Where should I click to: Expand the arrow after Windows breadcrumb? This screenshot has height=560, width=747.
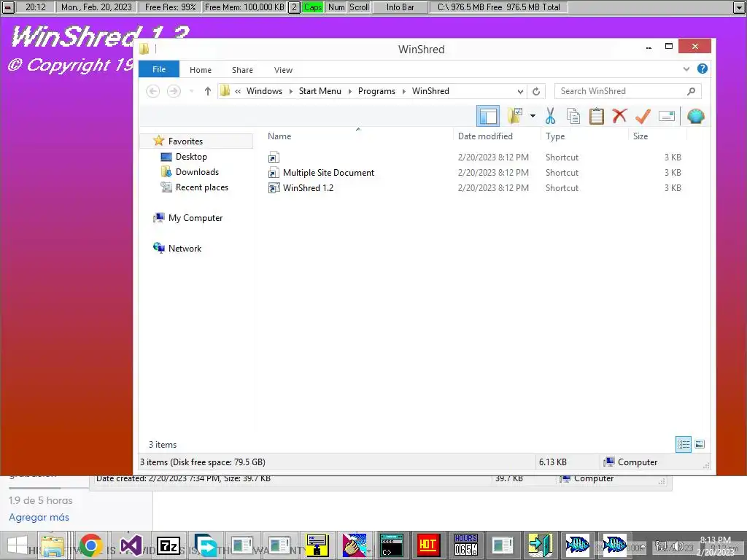tap(290, 91)
